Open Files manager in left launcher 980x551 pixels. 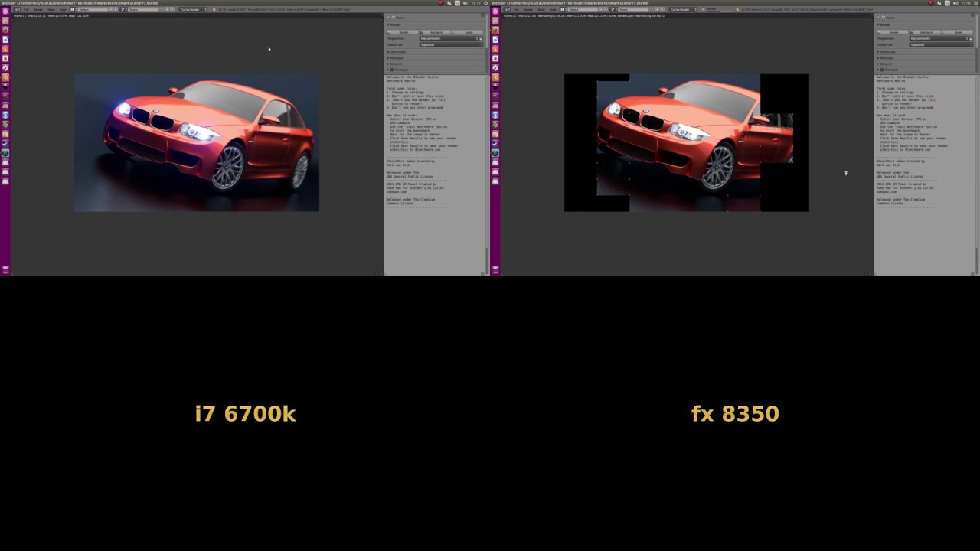5,21
